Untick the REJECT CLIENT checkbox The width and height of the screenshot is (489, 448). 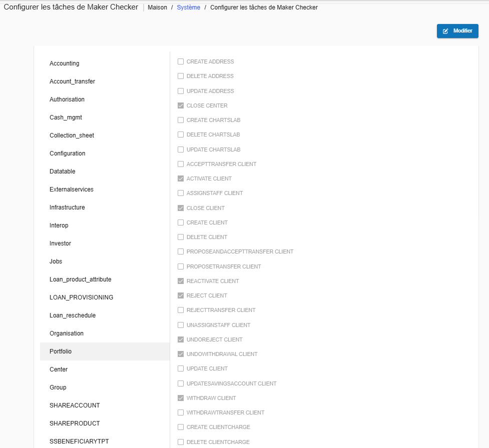pos(181,295)
